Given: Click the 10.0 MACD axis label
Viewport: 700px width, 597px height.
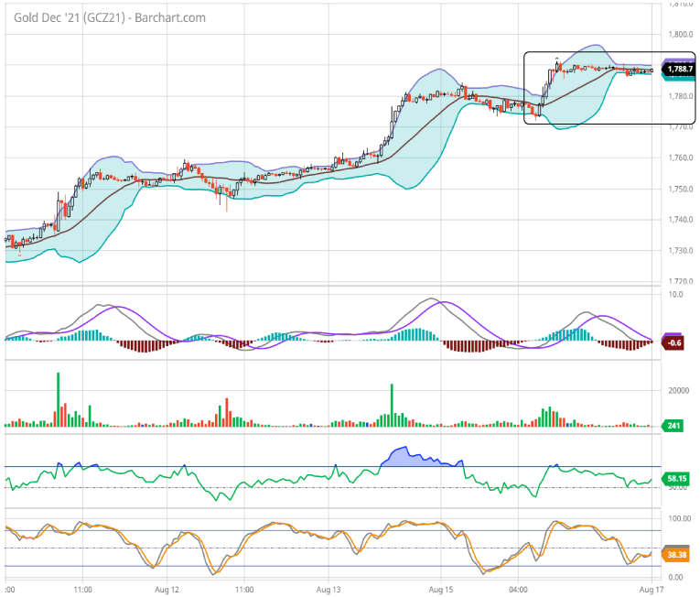Looking at the screenshot, I should (x=675, y=295).
